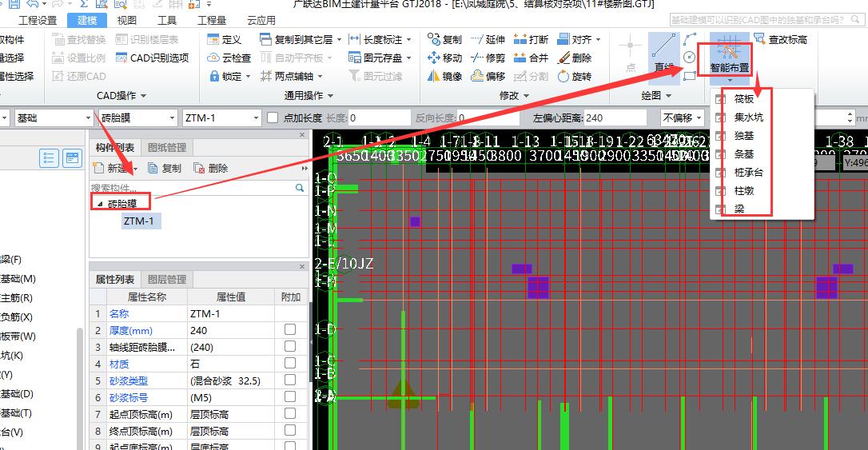Click the search magnifier in component list
Image resolution: width=868 pixels, height=450 pixels.
(300, 188)
